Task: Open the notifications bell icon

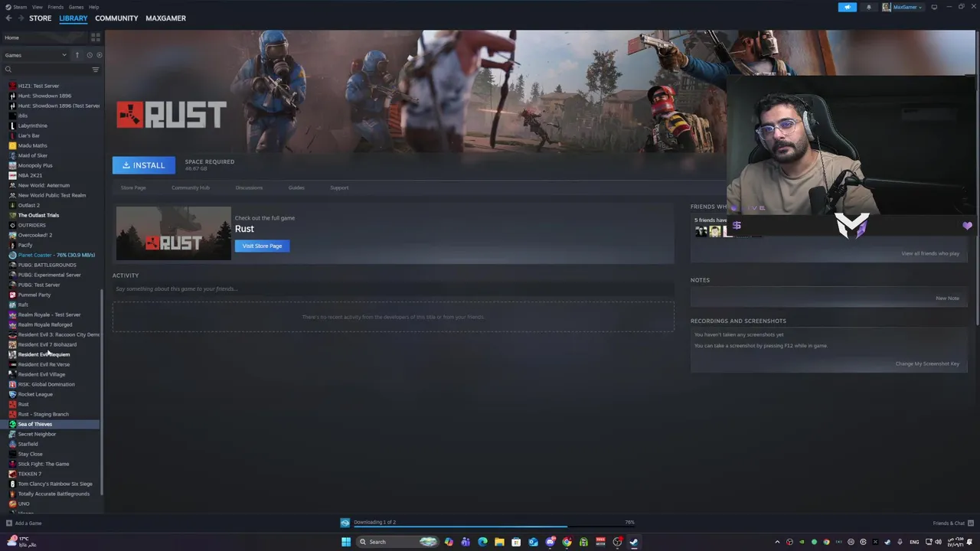Action: pyautogui.click(x=868, y=7)
